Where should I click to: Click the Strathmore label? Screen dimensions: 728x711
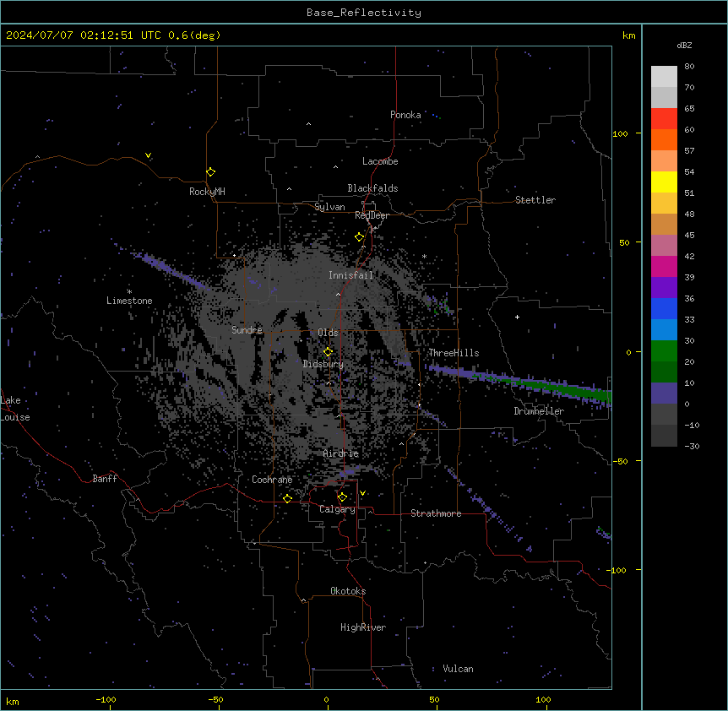(436, 513)
